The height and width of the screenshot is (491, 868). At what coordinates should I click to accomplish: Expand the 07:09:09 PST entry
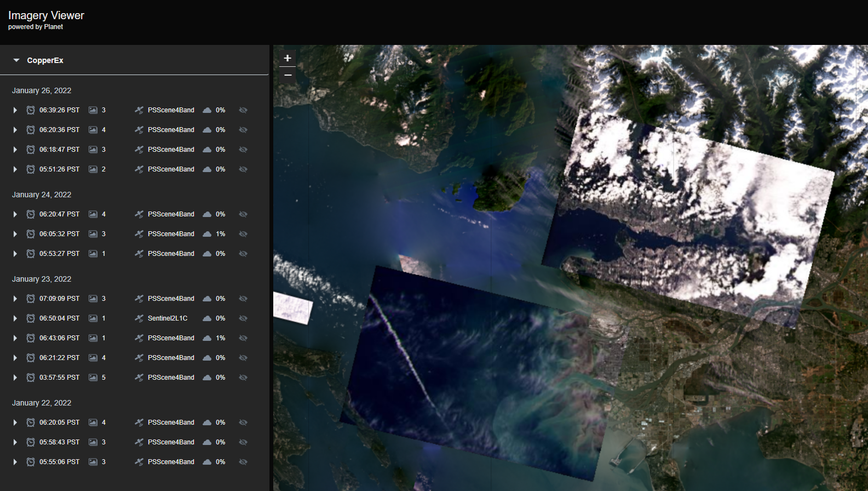coord(15,299)
